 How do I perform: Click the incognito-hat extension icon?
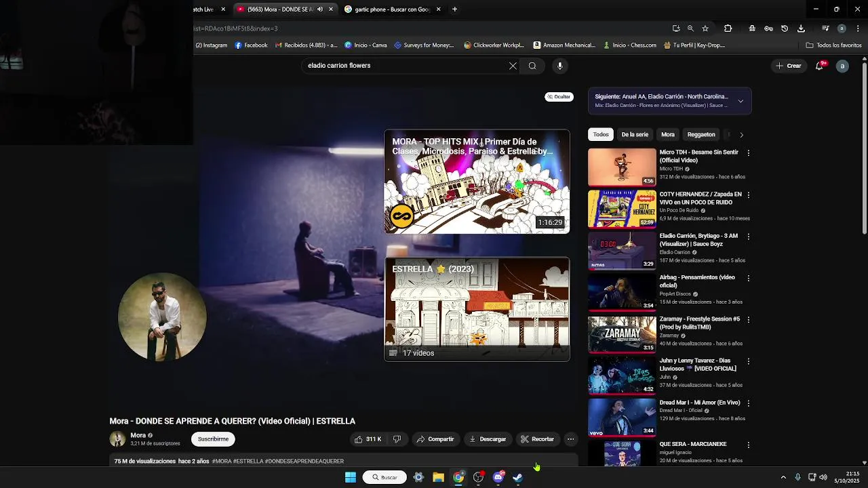pyautogui.click(x=752, y=28)
